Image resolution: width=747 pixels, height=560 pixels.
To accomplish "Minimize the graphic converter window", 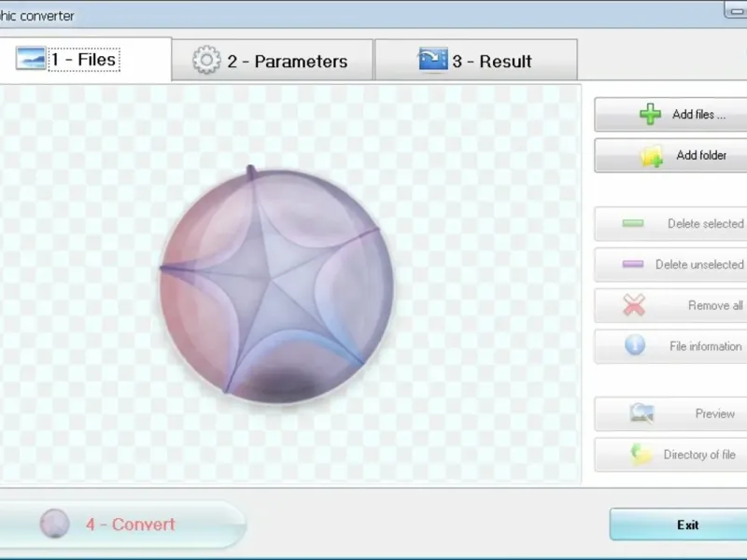I will [736, 9].
